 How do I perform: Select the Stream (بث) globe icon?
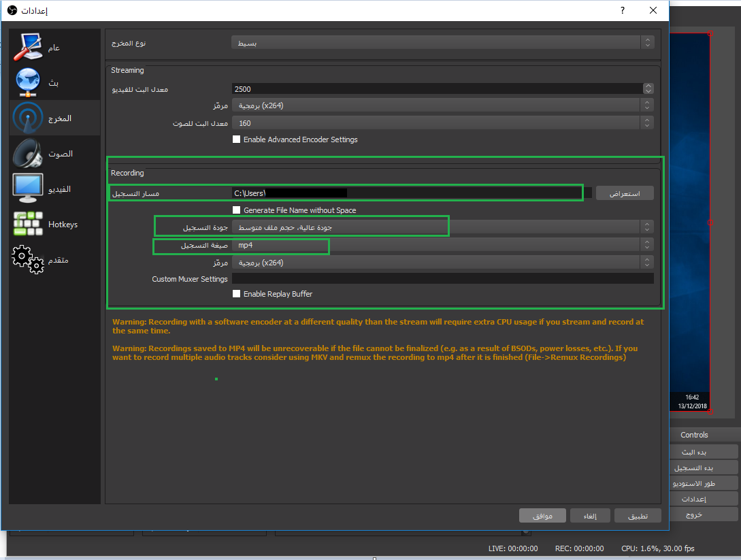coord(29,83)
